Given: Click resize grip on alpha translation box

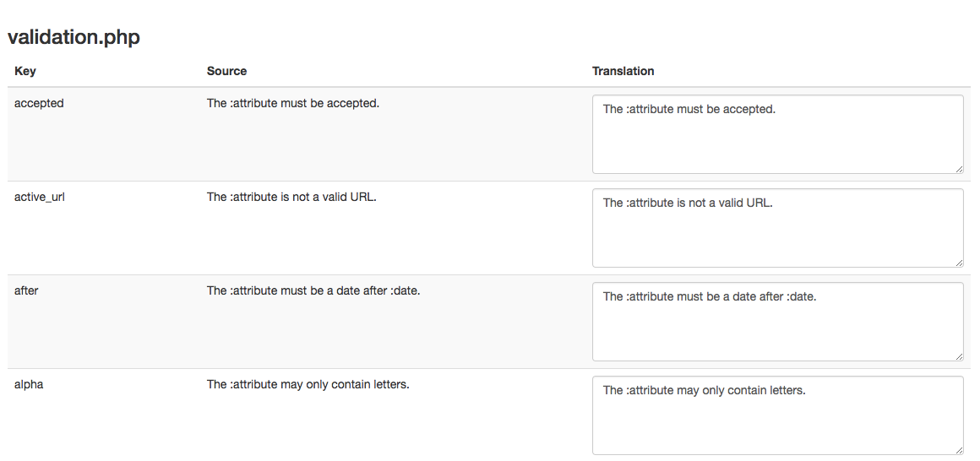Looking at the screenshot, I should pos(959,450).
